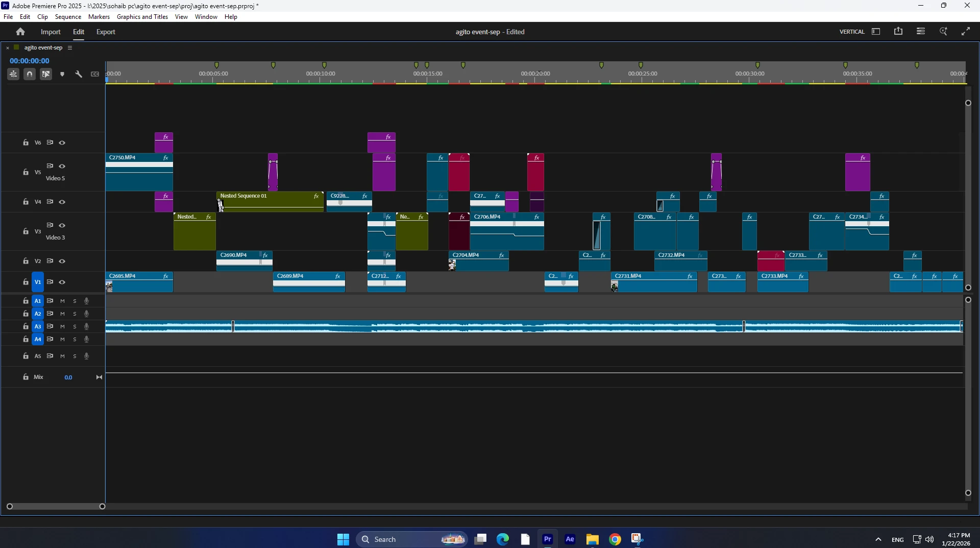Open the Markers menu
The width and height of the screenshot is (980, 548).
(x=99, y=17)
